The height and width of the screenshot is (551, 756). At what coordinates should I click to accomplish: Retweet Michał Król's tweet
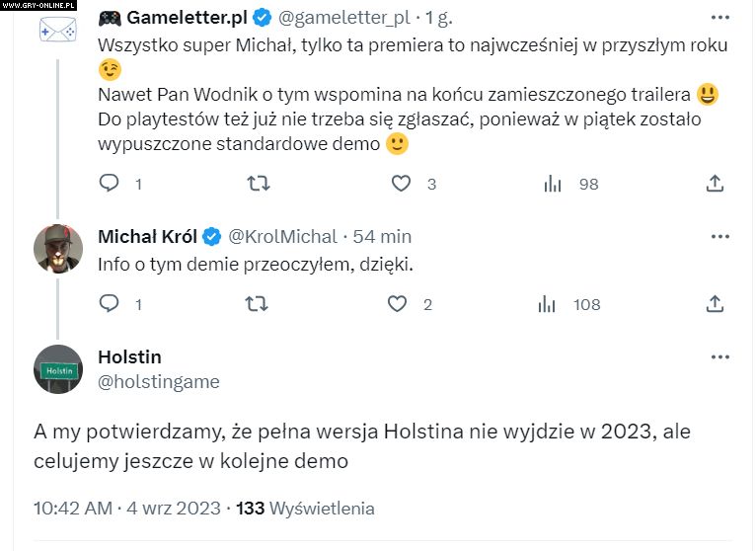[x=257, y=305]
